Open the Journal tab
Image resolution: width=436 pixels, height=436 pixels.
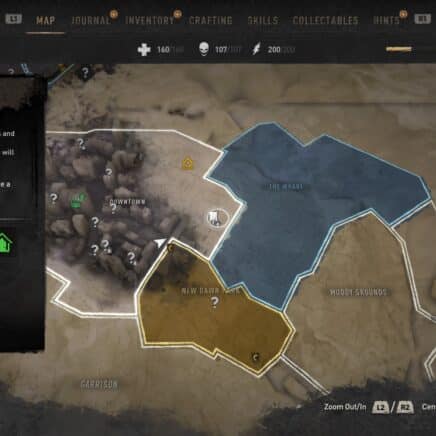(90, 20)
